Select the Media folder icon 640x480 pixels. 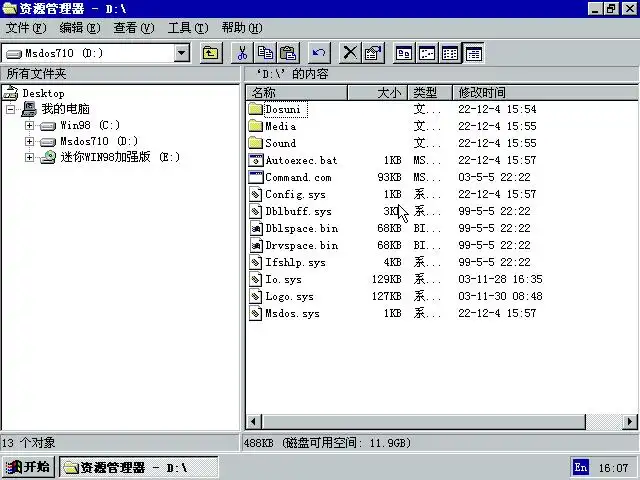[x=256, y=126]
